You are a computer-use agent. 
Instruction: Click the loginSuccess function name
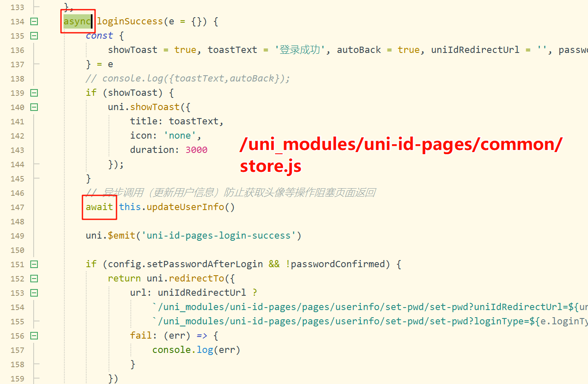point(130,21)
